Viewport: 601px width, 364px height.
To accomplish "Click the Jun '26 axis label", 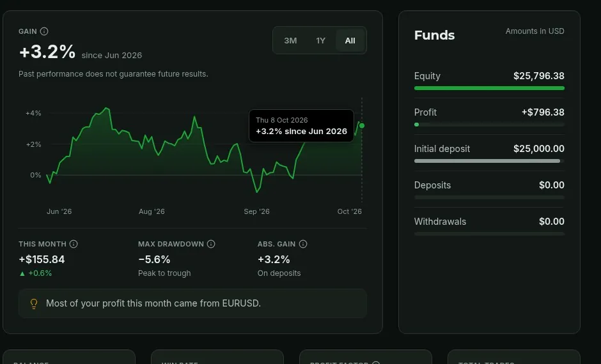I will [x=59, y=211].
